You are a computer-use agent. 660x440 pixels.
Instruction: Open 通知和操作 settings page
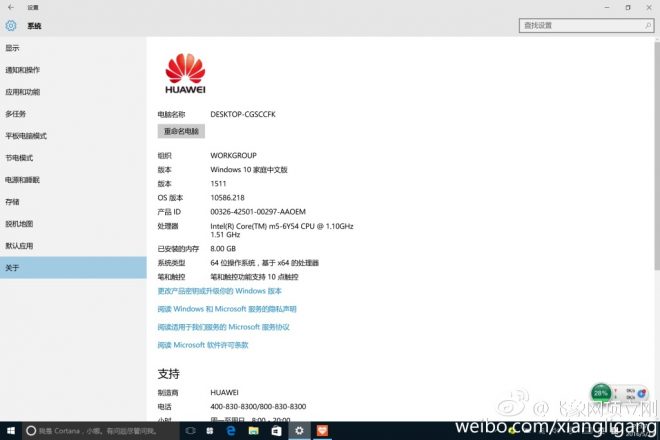coord(23,70)
